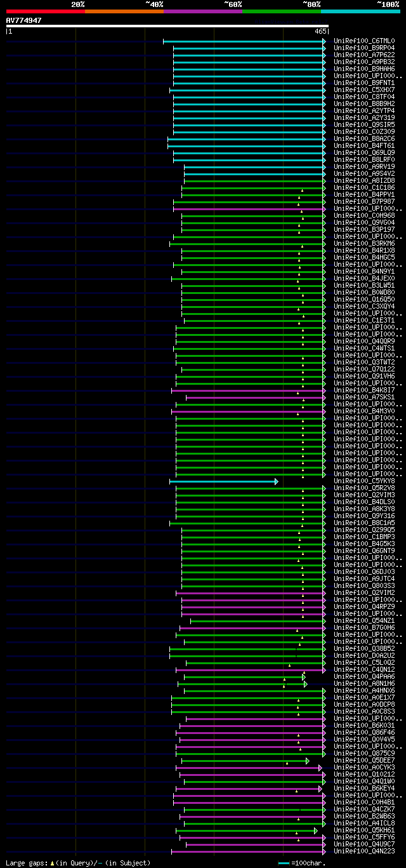
Task: Select the UniRef100_Q91VH6 label
Action: click(x=364, y=377)
